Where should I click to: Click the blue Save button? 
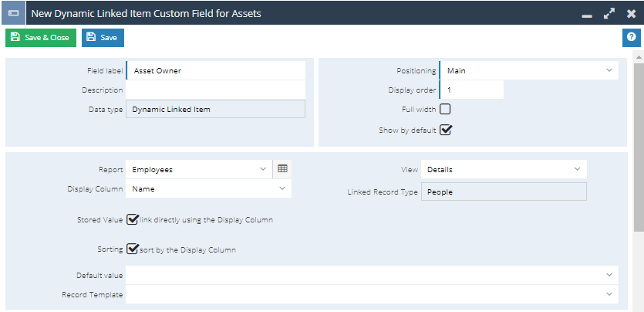click(103, 37)
